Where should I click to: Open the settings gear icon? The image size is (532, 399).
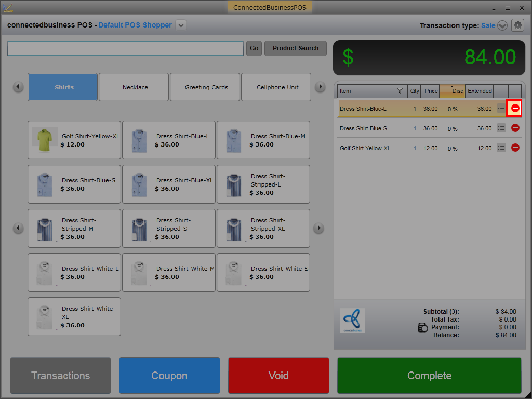517,25
